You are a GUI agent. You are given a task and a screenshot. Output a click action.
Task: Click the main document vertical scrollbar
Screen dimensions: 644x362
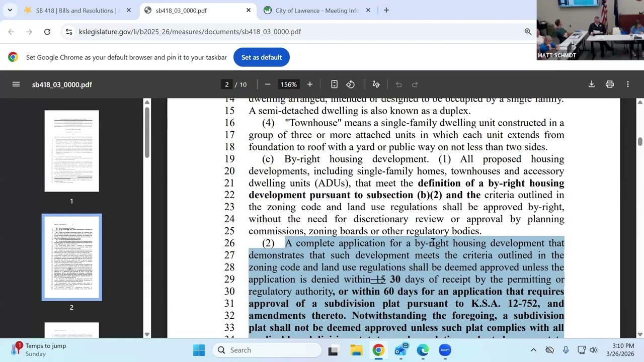pyautogui.click(x=640, y=142)
